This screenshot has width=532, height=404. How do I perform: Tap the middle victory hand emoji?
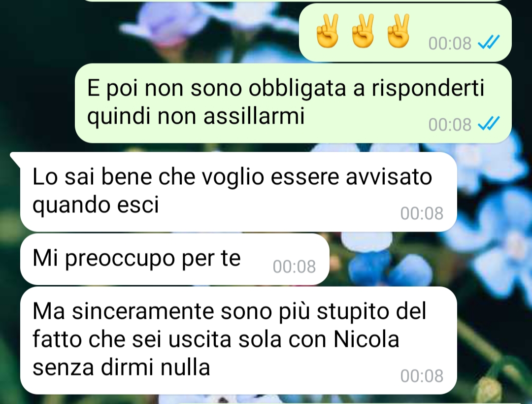click(x=363, y=31)
